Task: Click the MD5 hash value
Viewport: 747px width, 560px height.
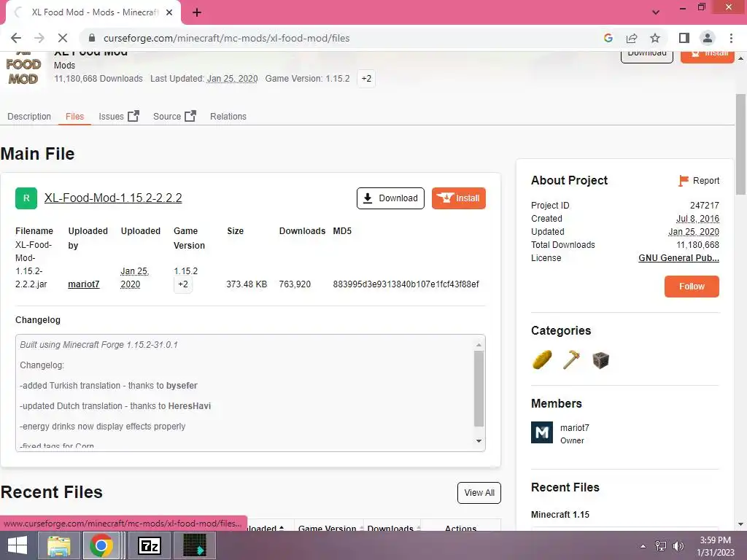Action: pos(406,284)
